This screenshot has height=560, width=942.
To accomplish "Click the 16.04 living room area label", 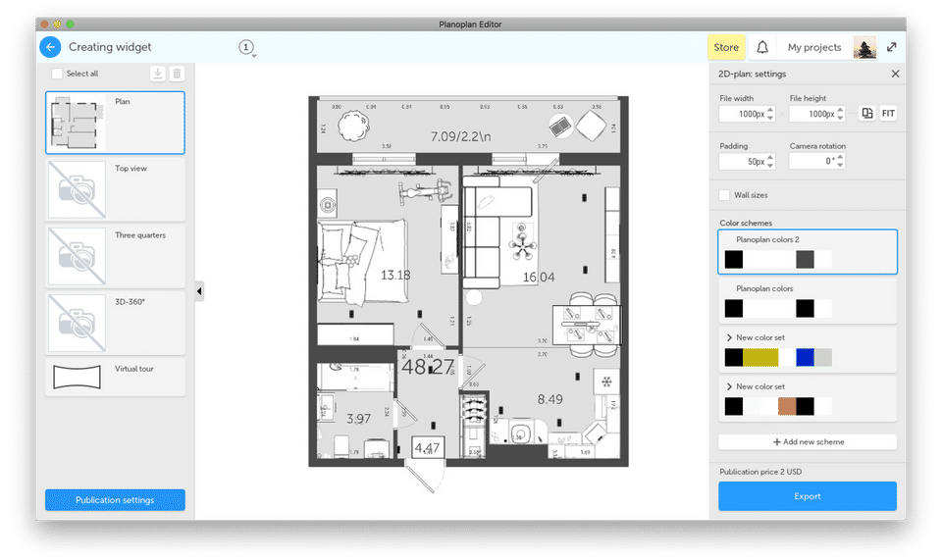I will [x=539, y=278].
